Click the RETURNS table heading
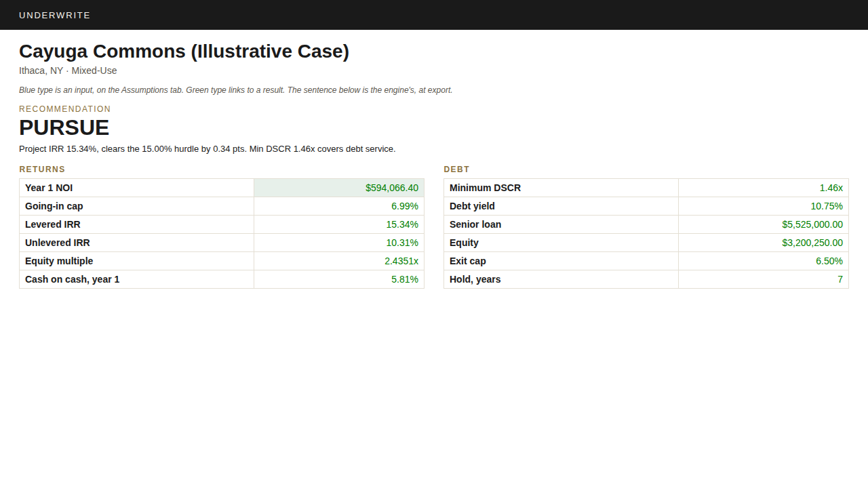 tap(42, 169)
